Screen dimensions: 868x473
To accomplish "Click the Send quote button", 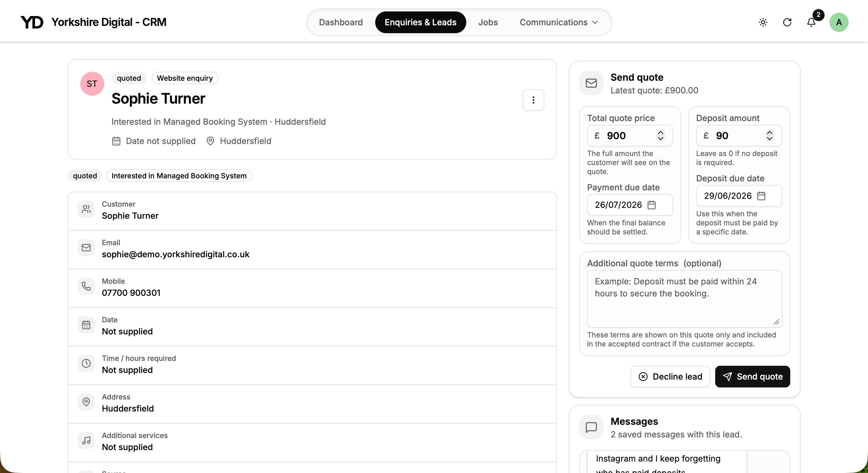I will pyautogui.click(x=753, y=377).
